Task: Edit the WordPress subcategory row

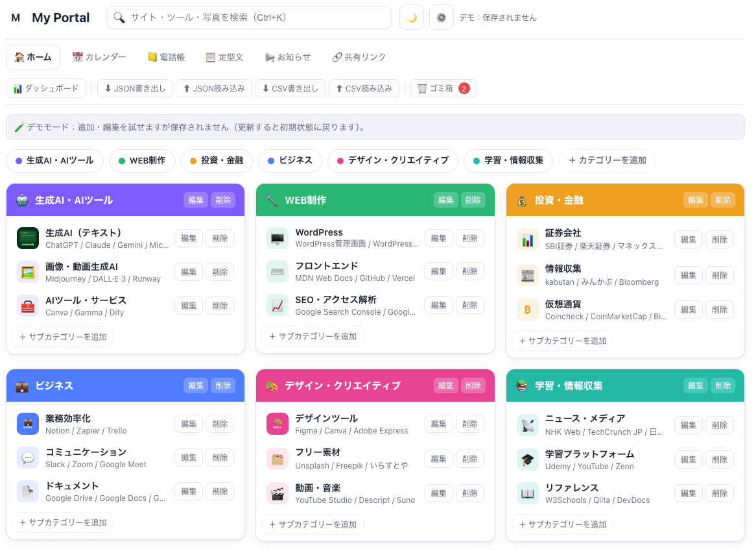Action: click(439, 238)
